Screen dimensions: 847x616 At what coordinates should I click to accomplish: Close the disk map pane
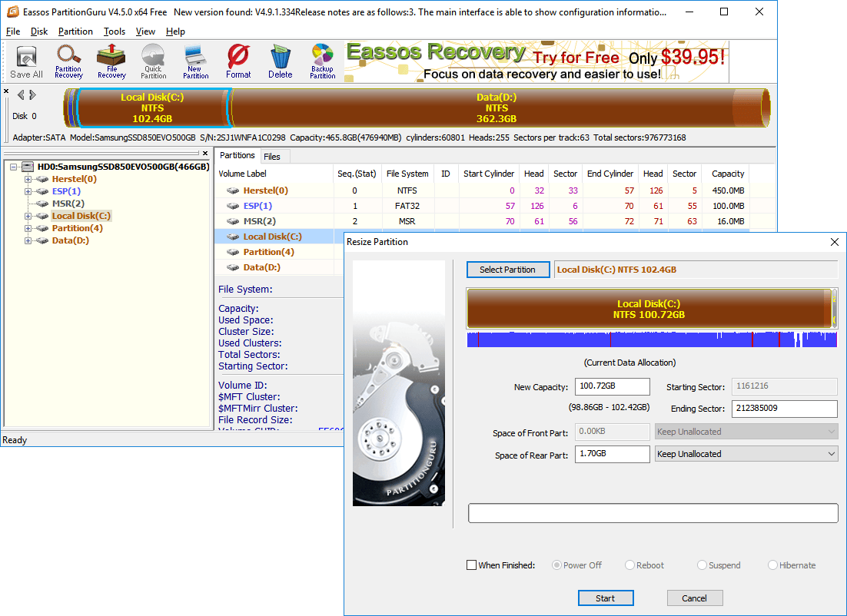(x=6, y=91)
